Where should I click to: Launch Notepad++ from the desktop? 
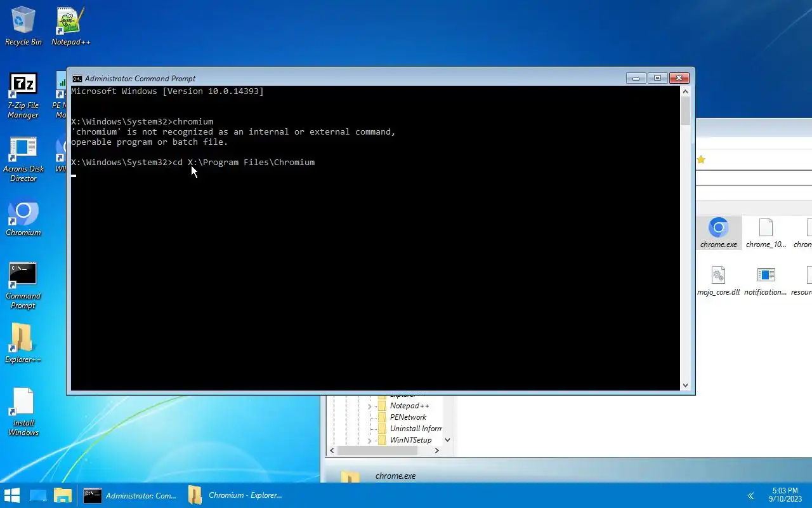[x=70, y=26]
